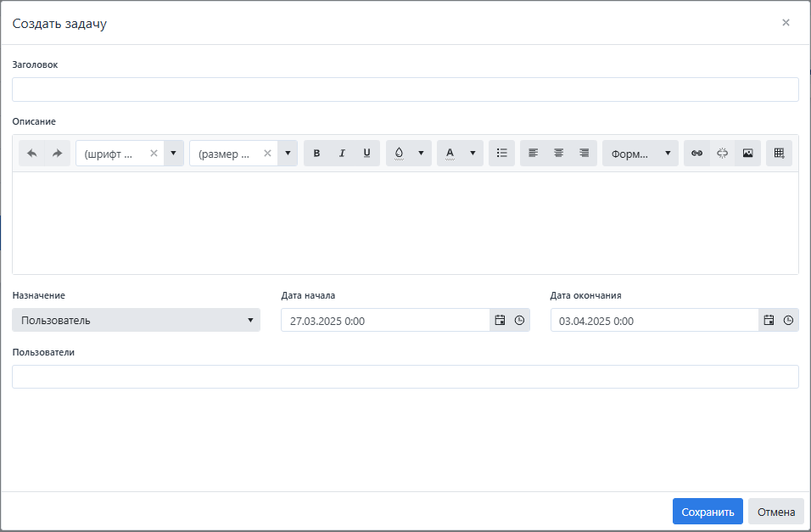The width and height of the screenshot is (811, 532).
Task: Insert a bulleted list
Action: pos(501,154)
